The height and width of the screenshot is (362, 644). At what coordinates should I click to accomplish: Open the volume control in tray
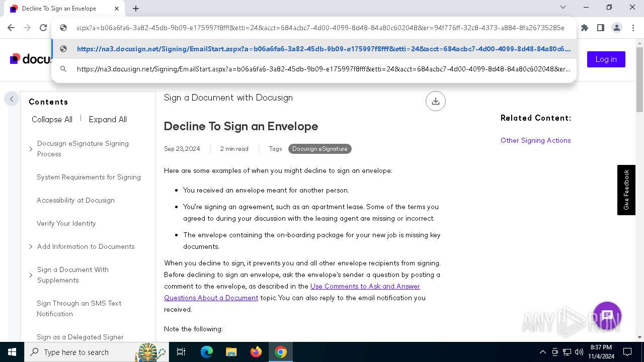[579, 352]
